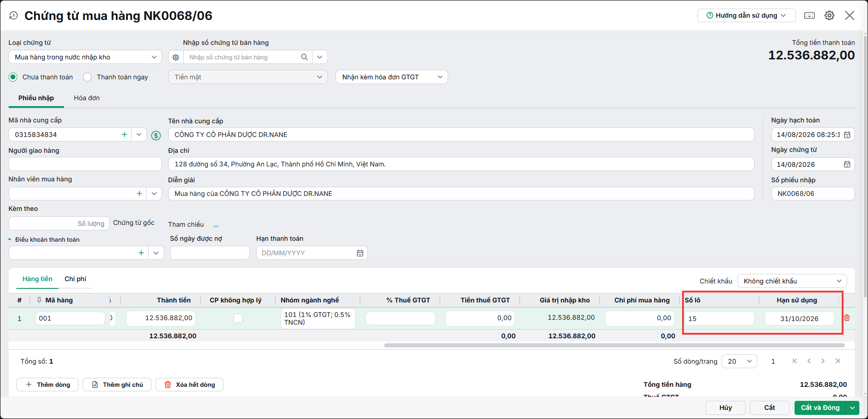868x419 pixels.
Task: Expand supplier code dropdown arrow
Action: tap(139, 135)
